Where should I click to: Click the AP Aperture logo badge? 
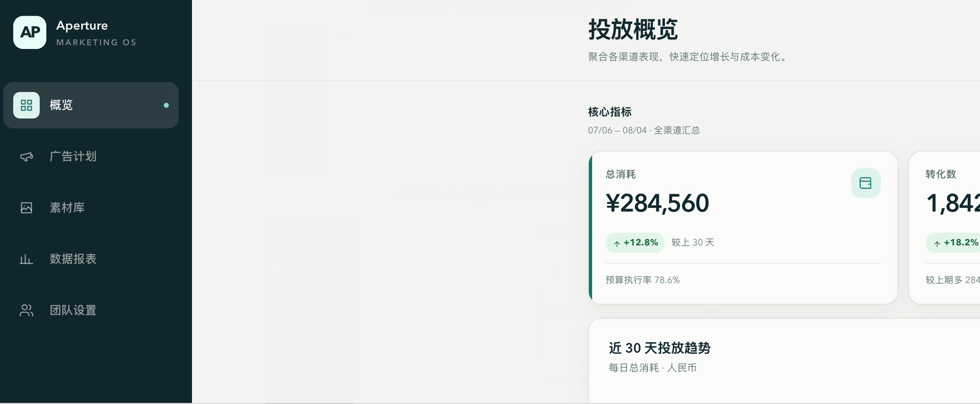[x=30, y=32]
